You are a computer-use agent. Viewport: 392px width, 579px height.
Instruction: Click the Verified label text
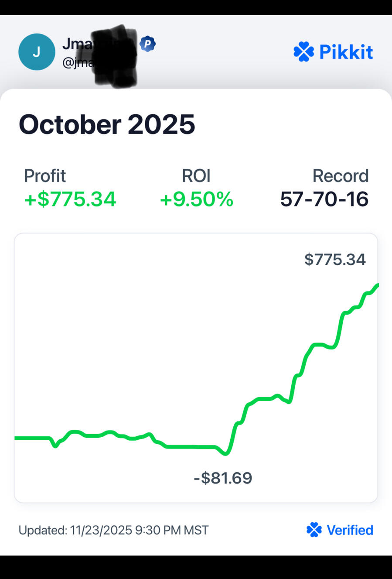350,530
